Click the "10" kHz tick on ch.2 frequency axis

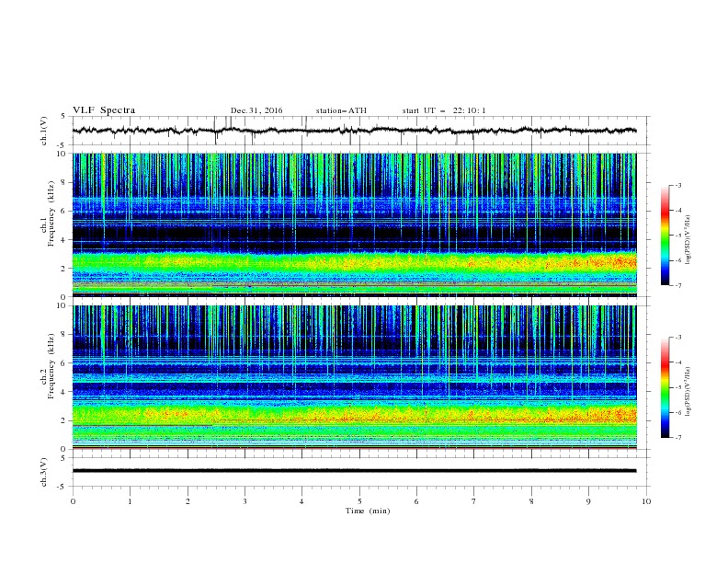pos(63,305)
